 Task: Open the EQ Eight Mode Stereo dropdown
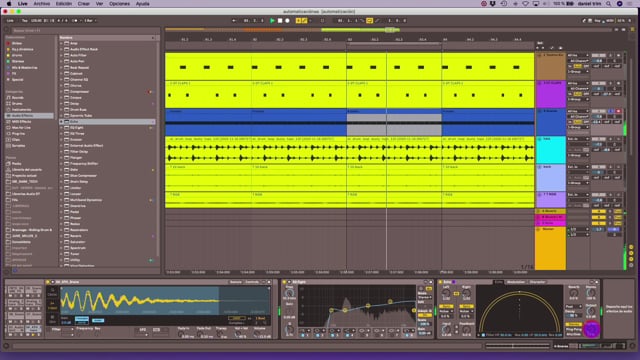point(424,297)
